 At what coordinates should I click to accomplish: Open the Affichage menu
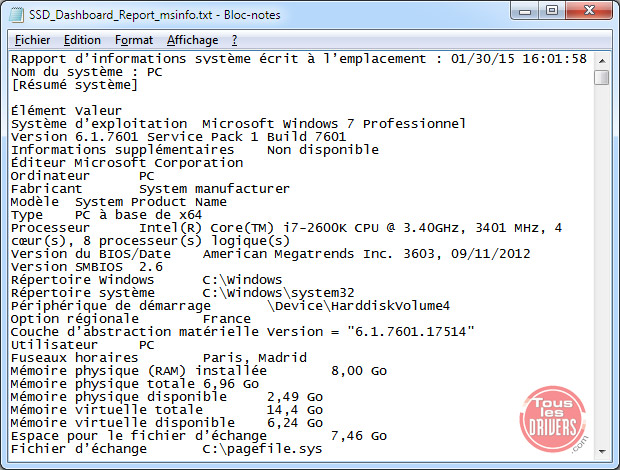[192, 40]
